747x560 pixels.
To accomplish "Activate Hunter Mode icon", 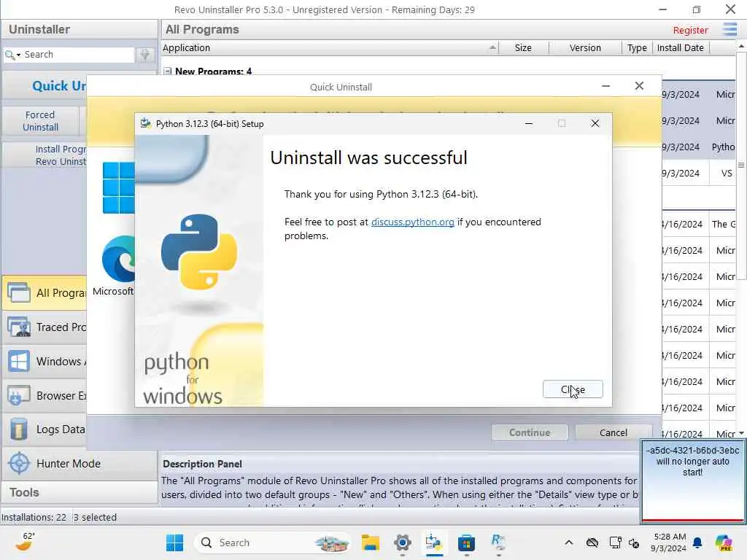I will coord(19,463).
